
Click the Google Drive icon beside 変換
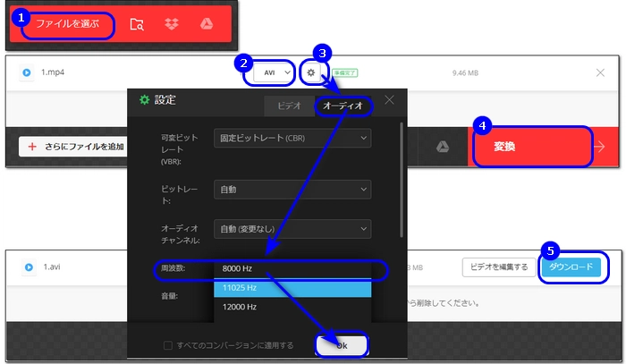click(443, 147)
